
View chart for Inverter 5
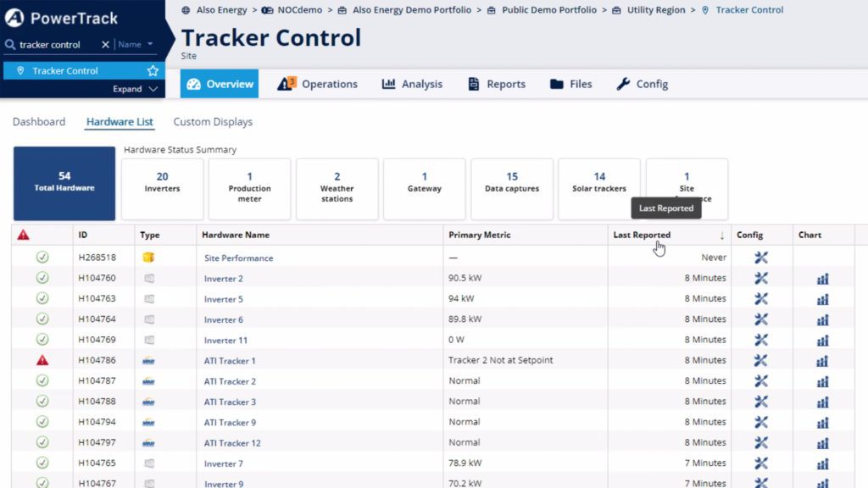click(822, 299)
